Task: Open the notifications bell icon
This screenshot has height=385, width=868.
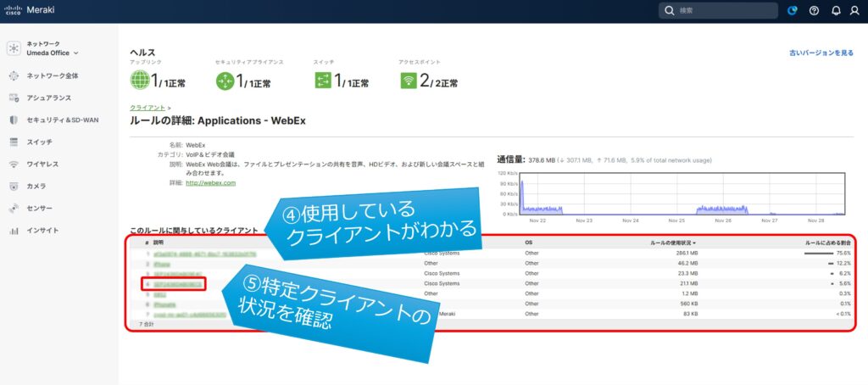Action: 836,10
